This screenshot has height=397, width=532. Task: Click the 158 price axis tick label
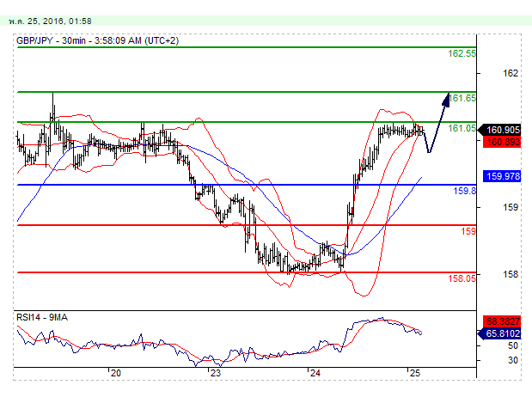tap(511, 274)
